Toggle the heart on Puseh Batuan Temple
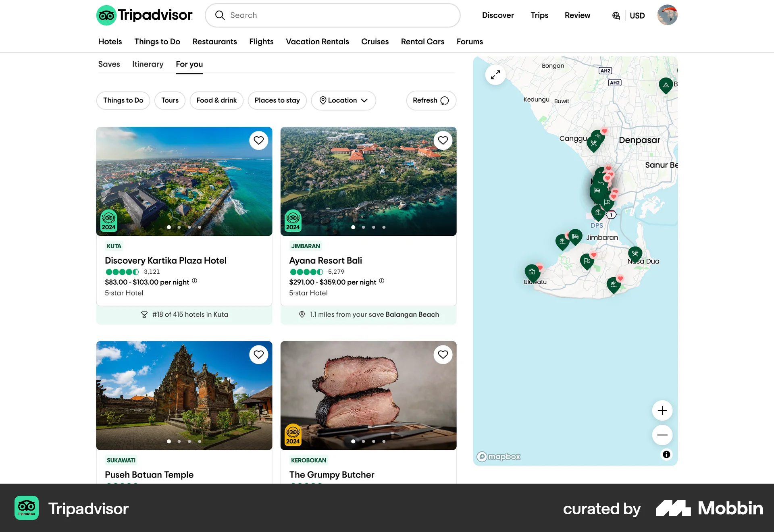This screenshot has width=774, height=532. (258, 355)
